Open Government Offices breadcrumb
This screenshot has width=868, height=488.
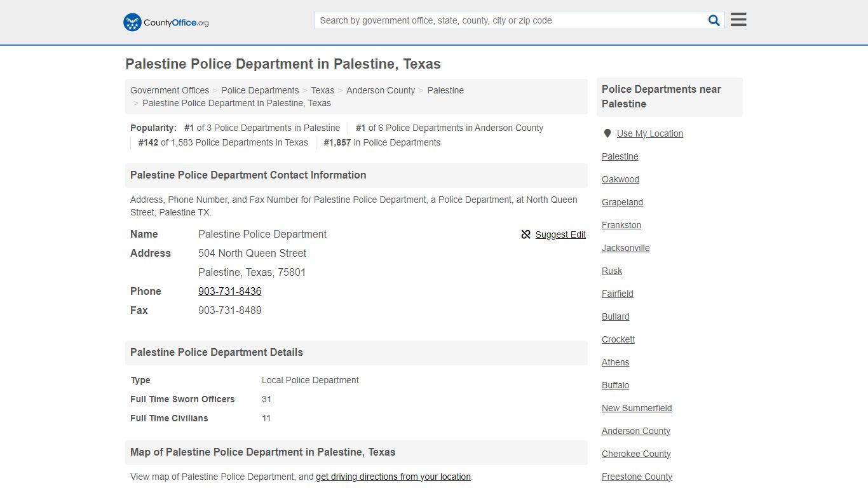coord(170,90)
